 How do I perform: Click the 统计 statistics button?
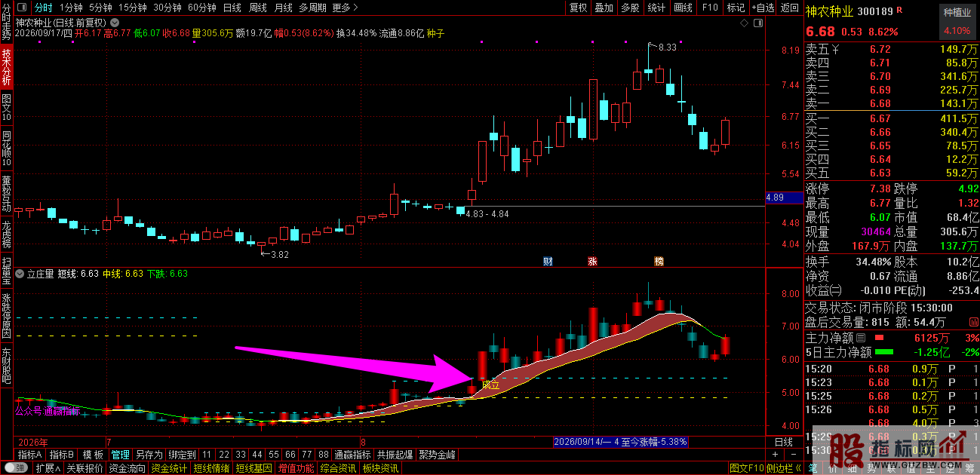[x=656, y=8]
